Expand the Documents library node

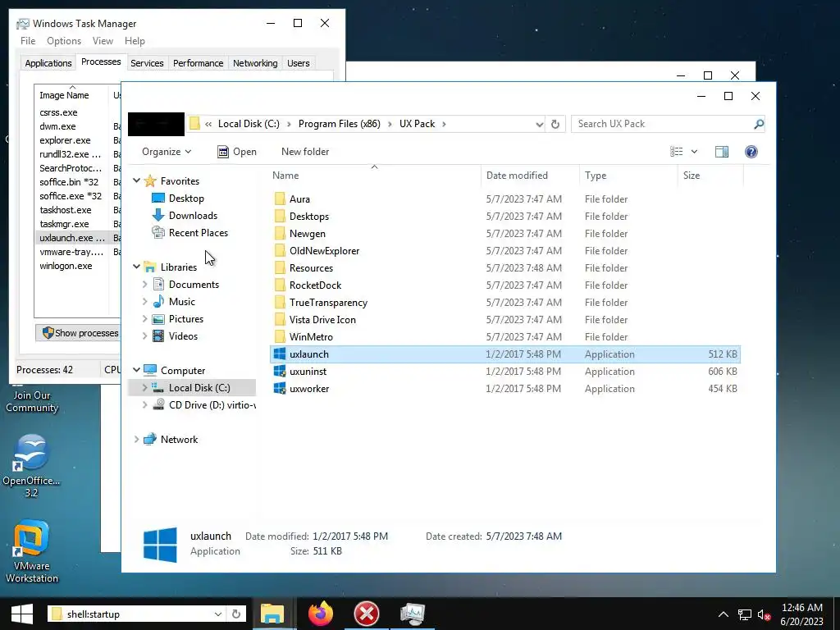(x=144, y=285)
